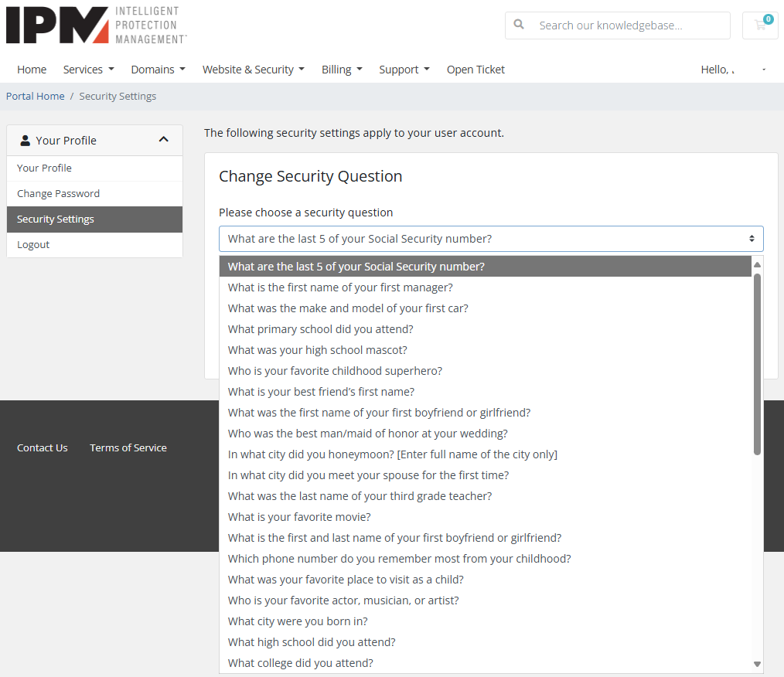
Task: Collapse the Your Profile panel chevron
Action: click(163, 140)
